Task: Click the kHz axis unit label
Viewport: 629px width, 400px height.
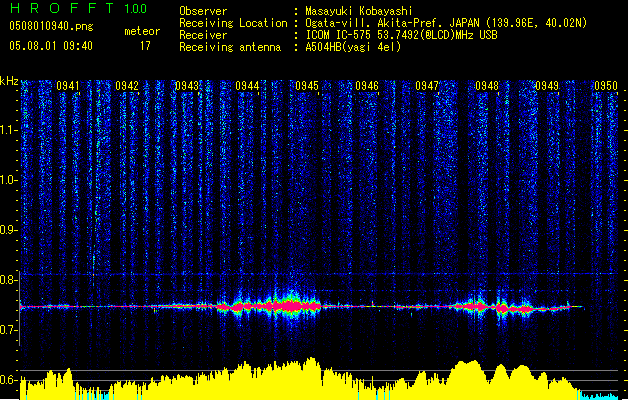Action: tap(10, 81)
